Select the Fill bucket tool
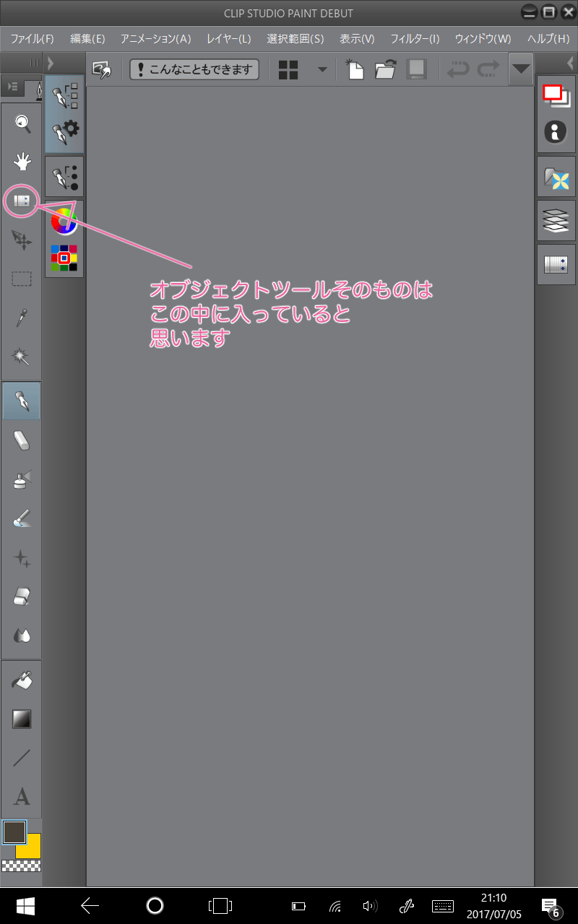Screen dimensions: 578x924 tap(21, 679)
